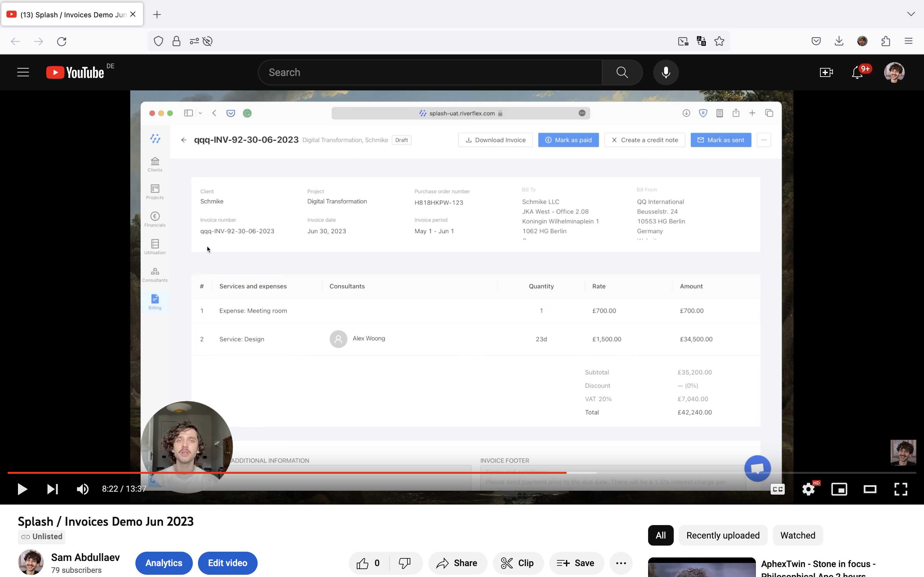Switch to theater mode
924x577 pixels.
(x=870, y=489)
